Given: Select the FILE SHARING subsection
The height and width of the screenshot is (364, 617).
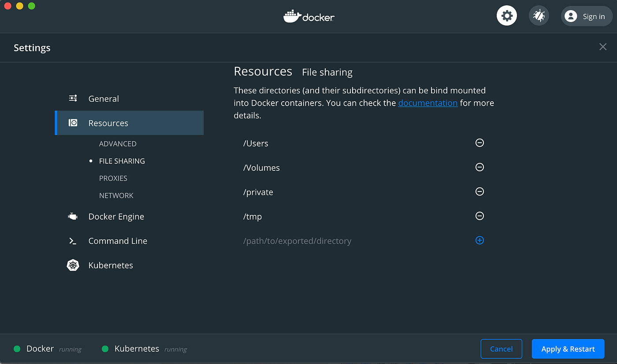Looking at the screenshot, I should coord(122,161).
